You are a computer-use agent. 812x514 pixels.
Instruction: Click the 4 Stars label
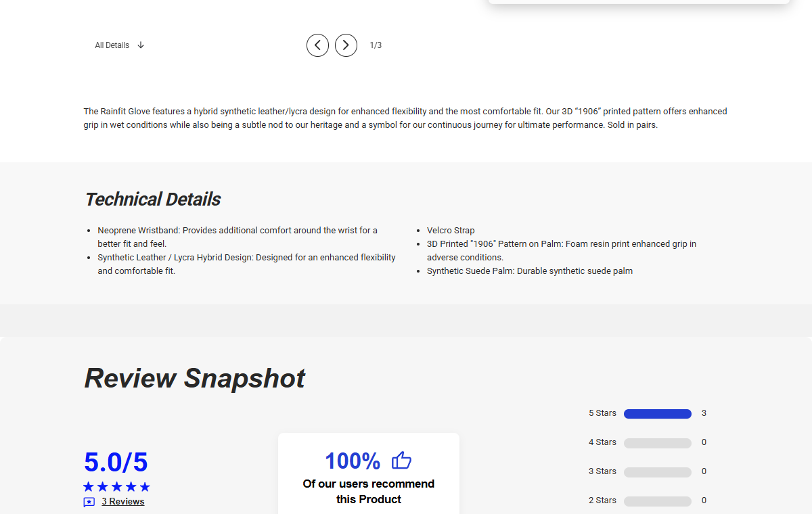[602, 442]
